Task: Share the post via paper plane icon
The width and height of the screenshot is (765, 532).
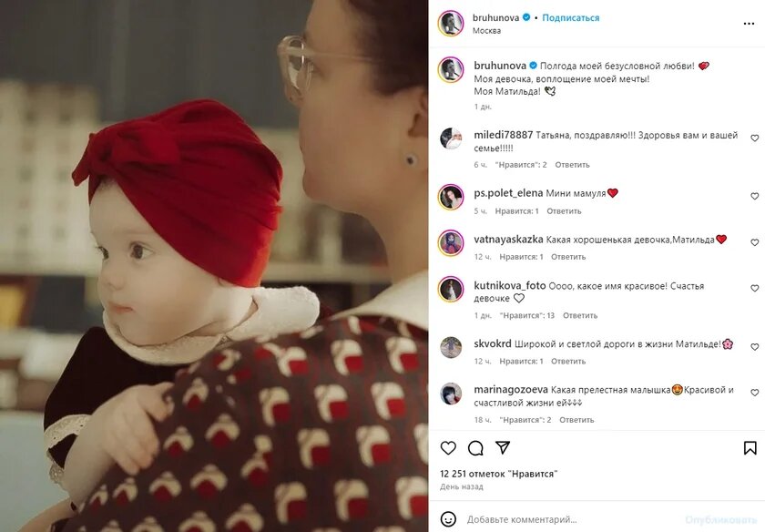Action: pos(503,447)
